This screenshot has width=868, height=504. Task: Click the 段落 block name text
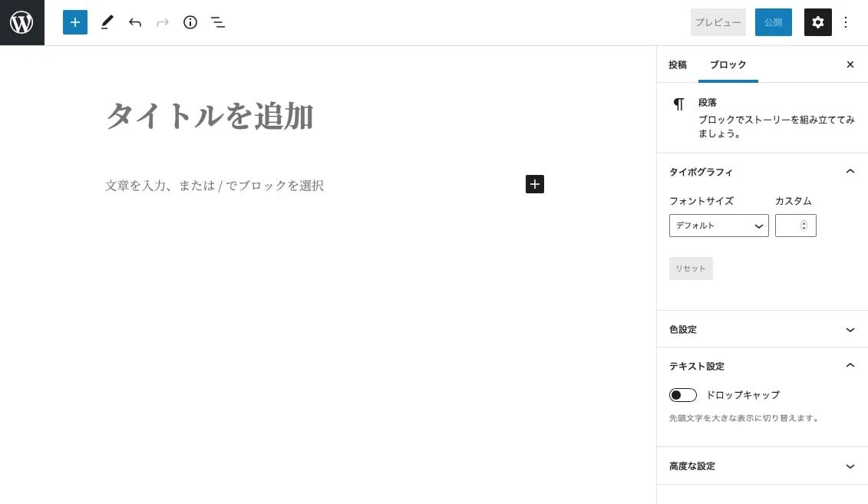(708, 103)
